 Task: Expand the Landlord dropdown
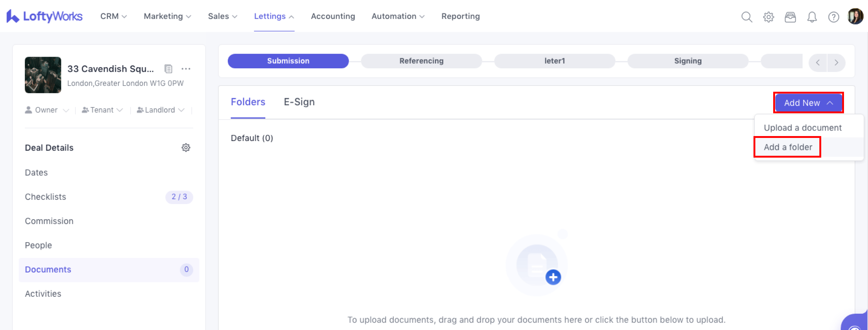point(160,110)
